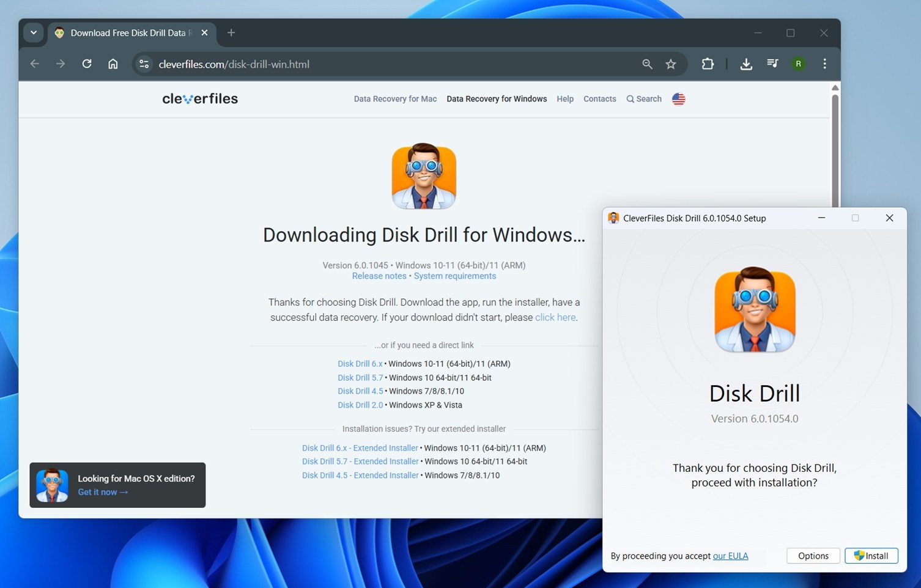Open the our EULA link

click(730, 556)
